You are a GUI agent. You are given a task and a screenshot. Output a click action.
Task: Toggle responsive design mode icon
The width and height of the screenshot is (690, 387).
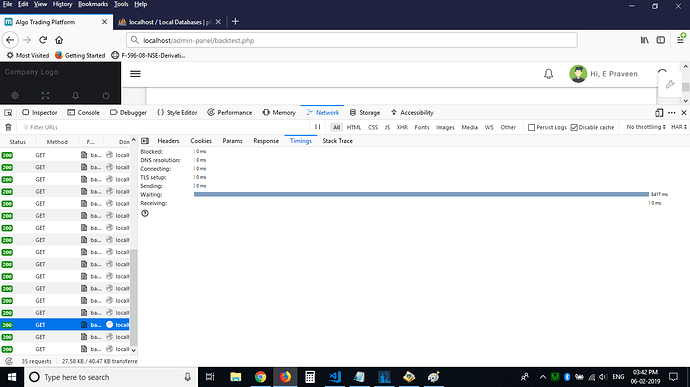pos(659,113)
